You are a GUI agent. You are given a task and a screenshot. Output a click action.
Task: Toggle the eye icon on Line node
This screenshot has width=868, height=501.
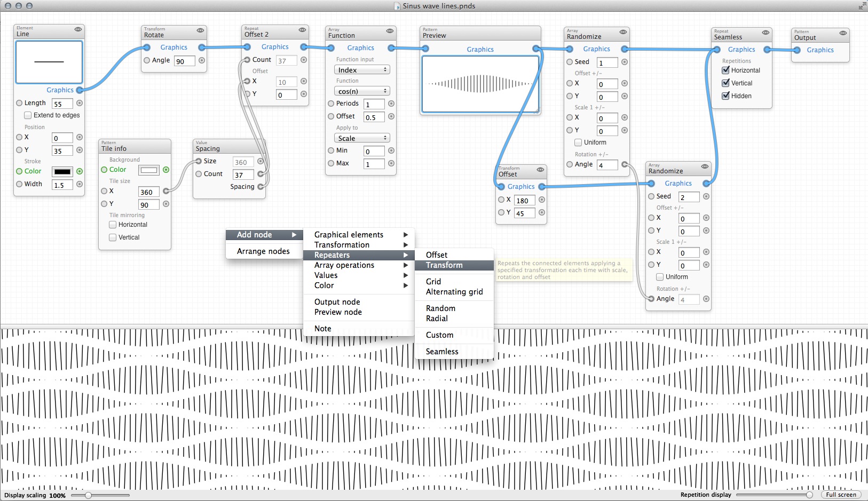[78, 29]
